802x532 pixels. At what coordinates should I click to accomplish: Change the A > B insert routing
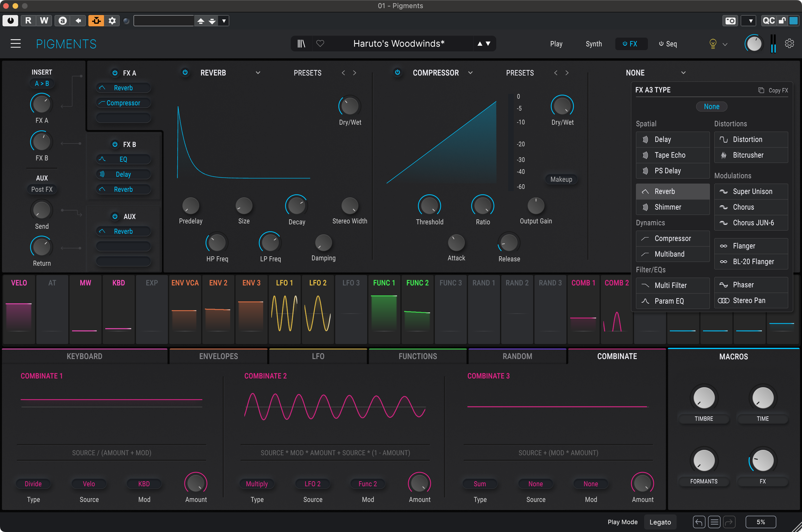[x=42, y=83]
